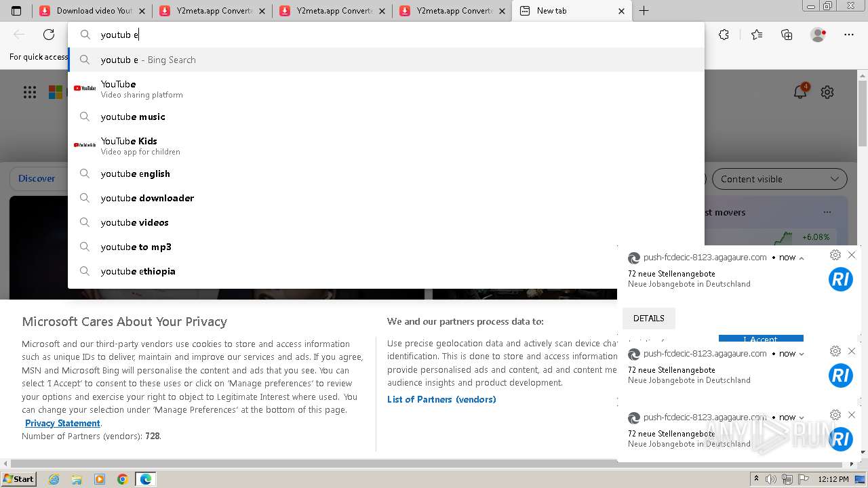Close the New tab tab
Screen dimensions: 868x488
click(x=622, y=11)
